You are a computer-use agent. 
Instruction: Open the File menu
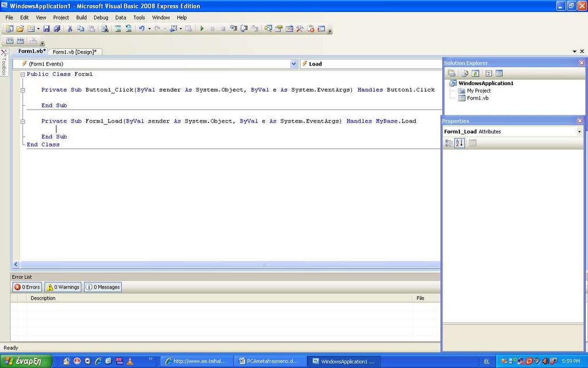9,18
